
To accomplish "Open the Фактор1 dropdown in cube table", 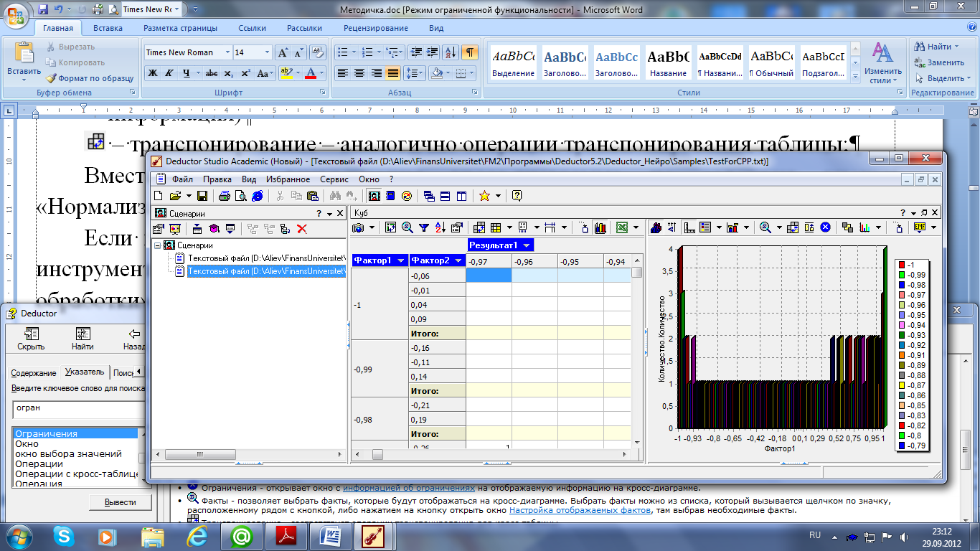I will pos(401,260).
